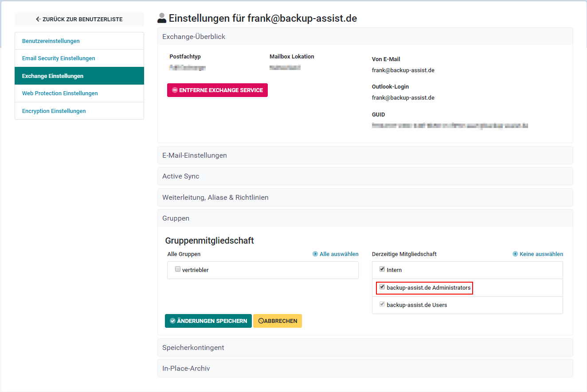Expand the Active Sync section

point(181,176)
